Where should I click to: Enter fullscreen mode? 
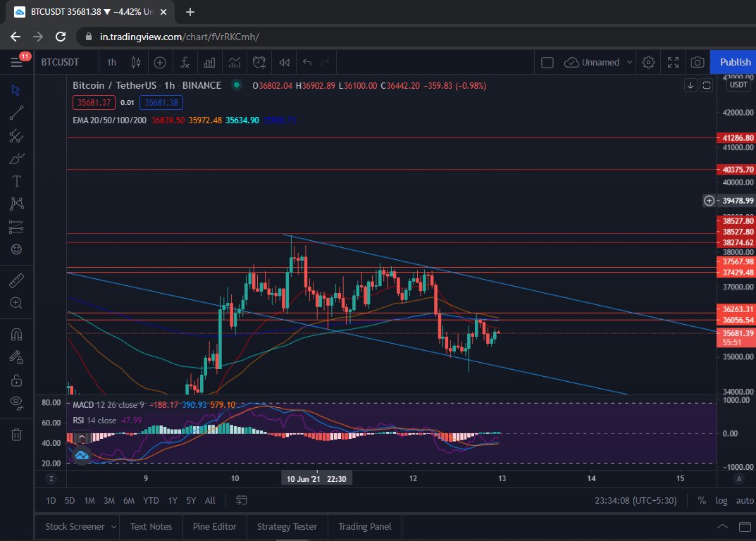tap(673, 62)
